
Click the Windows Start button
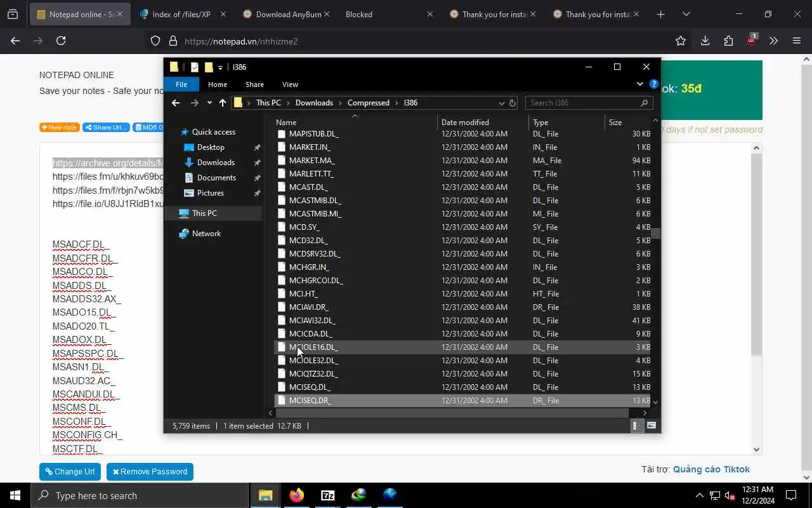pyautogui.click(x=15, y=495)
